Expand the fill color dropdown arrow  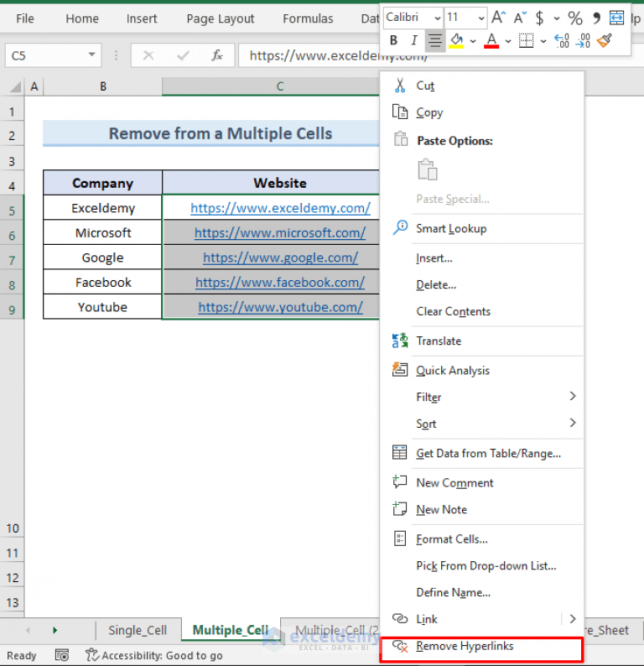pyautogui.click(x=473, y=41)
